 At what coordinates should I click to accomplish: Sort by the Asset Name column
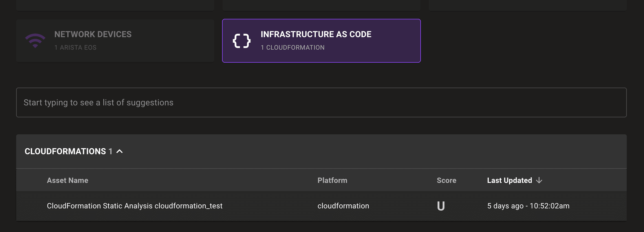point(68,181)
